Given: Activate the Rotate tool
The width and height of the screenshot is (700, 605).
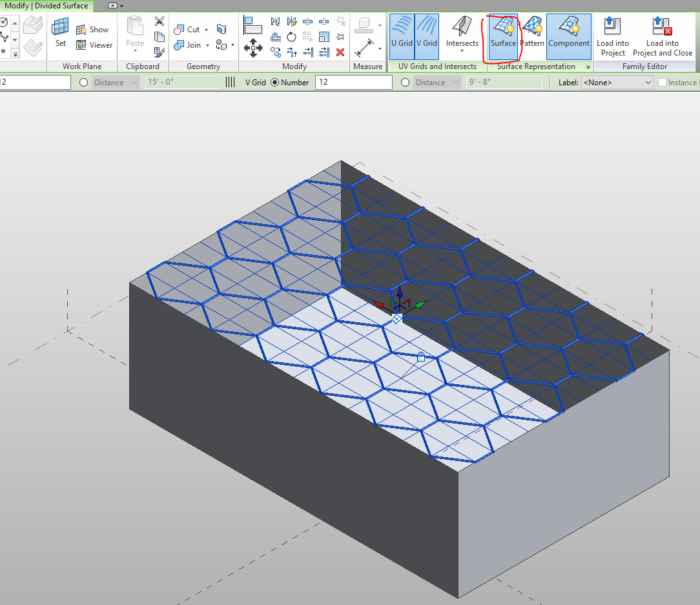Looking at the screenshot, I should click(291, 36).
